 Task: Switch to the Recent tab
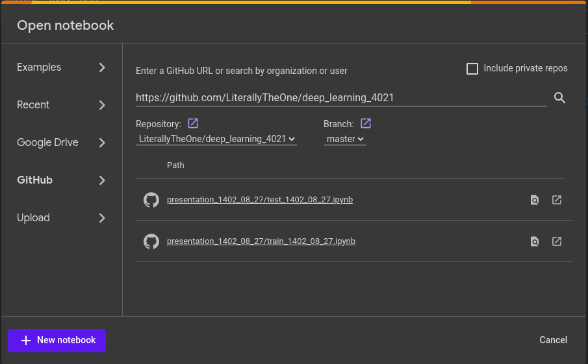pos(62,105)
